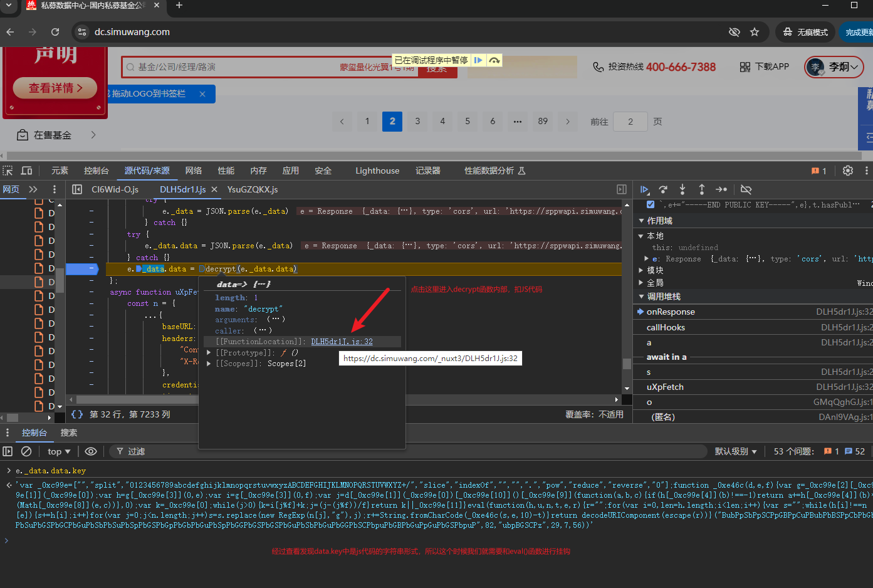Clear the console
Image resolution: width=873 pixels, height=588 pixels.
point(26,451)
